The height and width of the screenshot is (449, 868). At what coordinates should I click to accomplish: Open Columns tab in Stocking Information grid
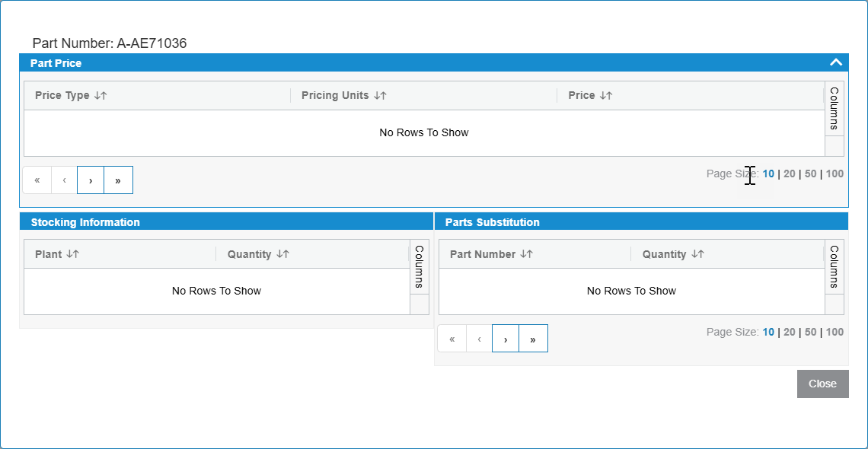[419, 267]
